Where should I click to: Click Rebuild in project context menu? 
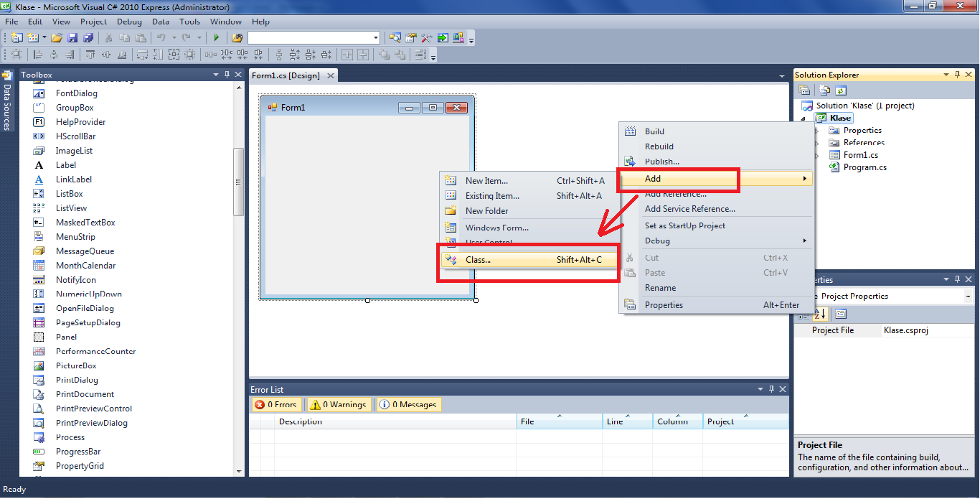click(x=716, y=146)
